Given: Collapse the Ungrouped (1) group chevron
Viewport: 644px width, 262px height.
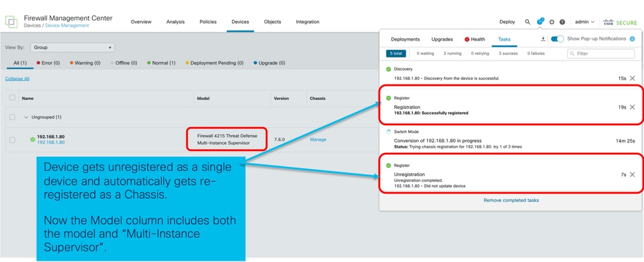Looking at the screenshot, I should pyautogui.click(x=26, y=117).
